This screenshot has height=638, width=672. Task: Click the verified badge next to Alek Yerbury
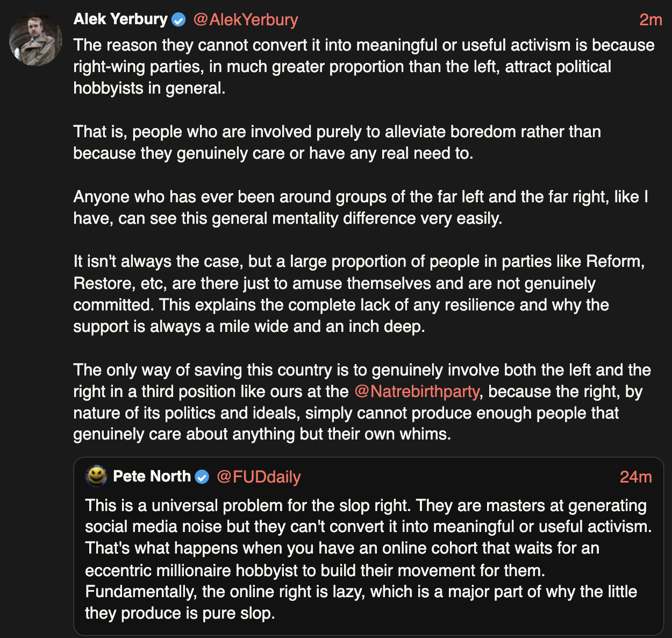pyautogui.click(x=178, y=20)
